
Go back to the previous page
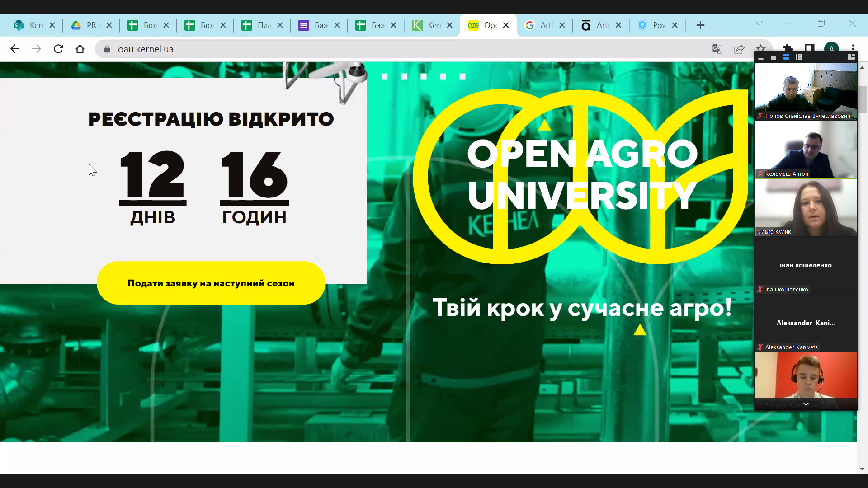tap(15, 49)
